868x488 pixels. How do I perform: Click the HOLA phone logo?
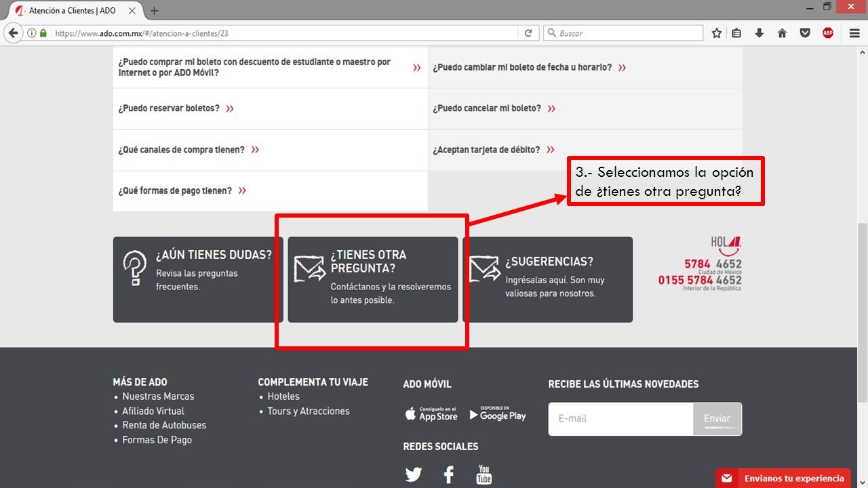[x=726, y=246]
